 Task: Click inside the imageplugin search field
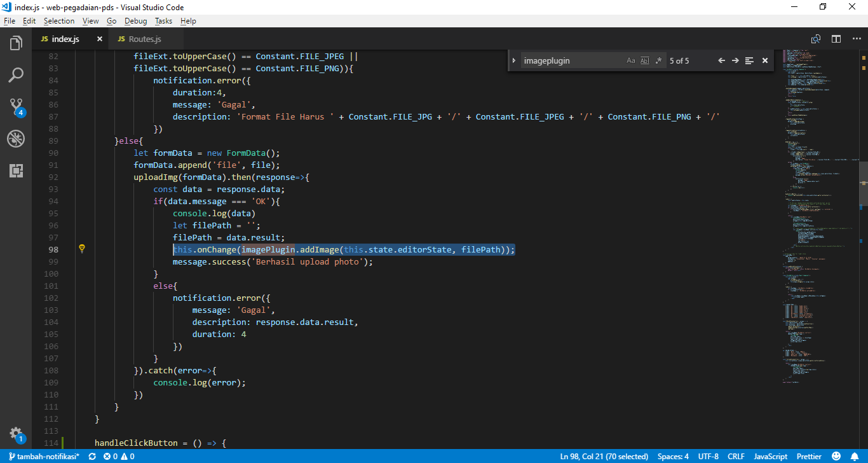566,60
